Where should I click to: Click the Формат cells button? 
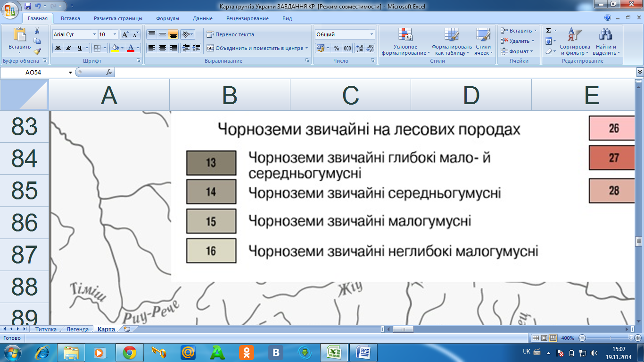coord(517,51)
